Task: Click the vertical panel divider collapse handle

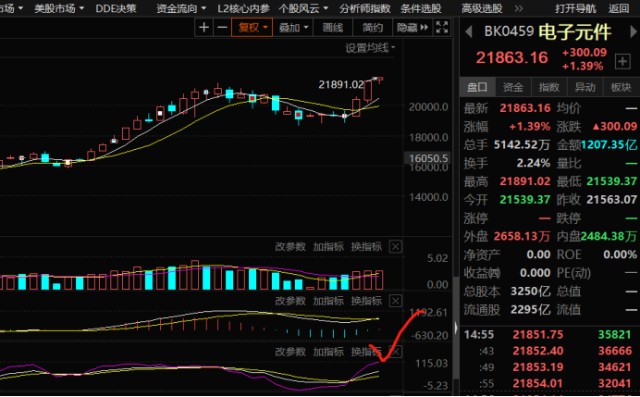Action: [456, 327]
